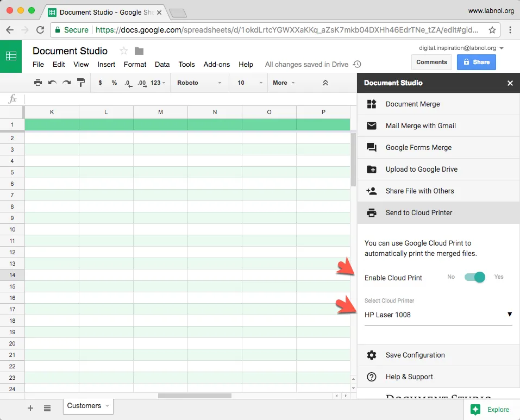This screenshot has height=420, width=520.
Task: Open the Format menu
Action: click(135, 64)
